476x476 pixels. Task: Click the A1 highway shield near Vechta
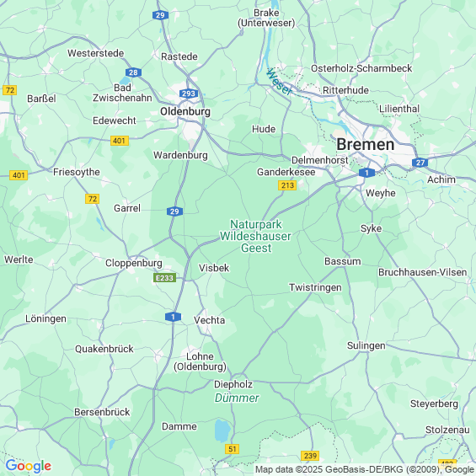point(173,317)
